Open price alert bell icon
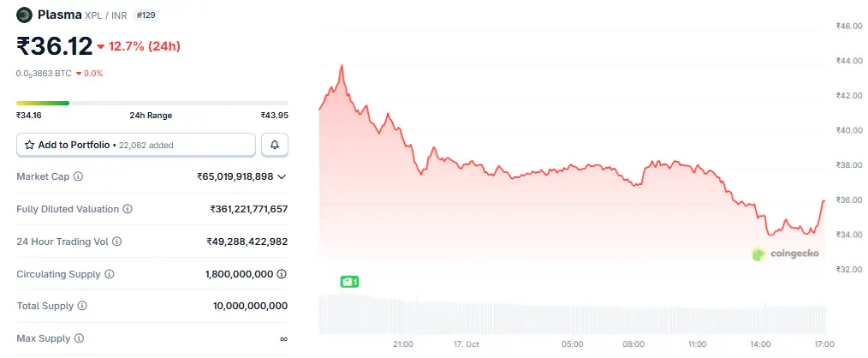Viewport: 868px width, 358px height. coord(275,145)
